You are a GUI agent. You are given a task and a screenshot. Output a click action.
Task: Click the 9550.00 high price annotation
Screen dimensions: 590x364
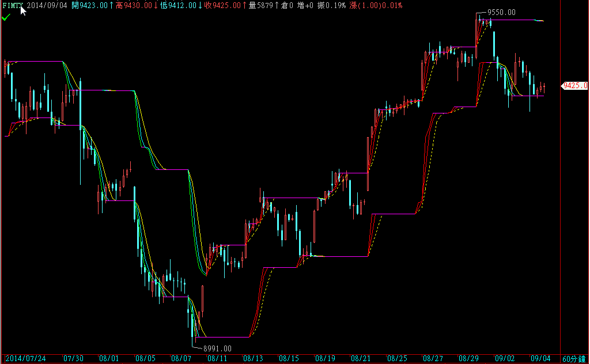[501, 13]
